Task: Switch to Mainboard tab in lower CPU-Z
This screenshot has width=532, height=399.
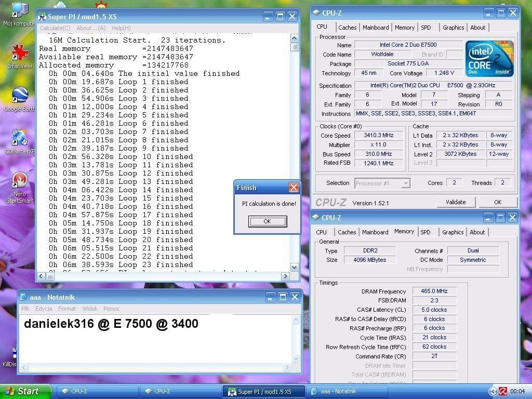Action: tap(375, 232)
